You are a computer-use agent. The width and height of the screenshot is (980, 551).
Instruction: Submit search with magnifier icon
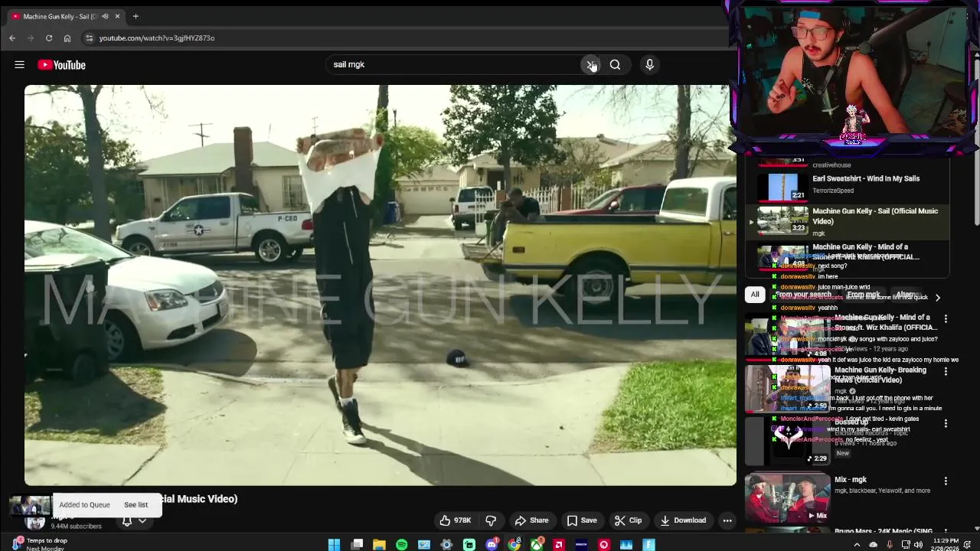[615, 65]
